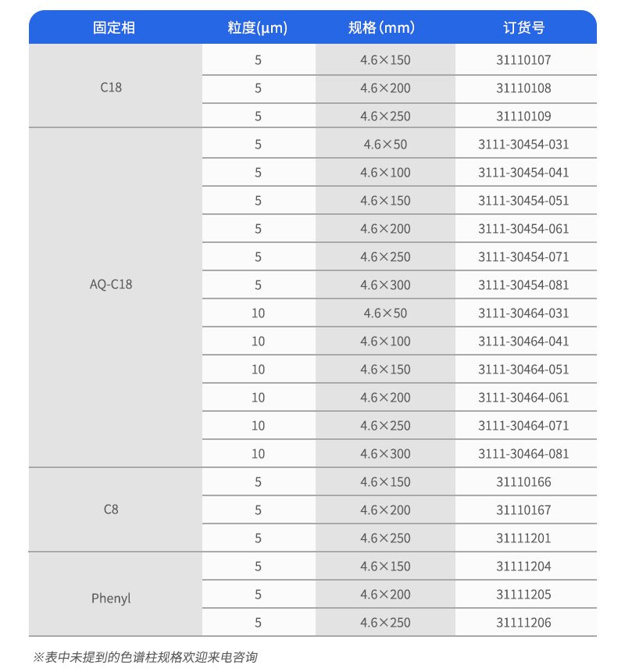Click order number 31111206
This screenshot has width=625, height=672.
(x=523, y=622)
